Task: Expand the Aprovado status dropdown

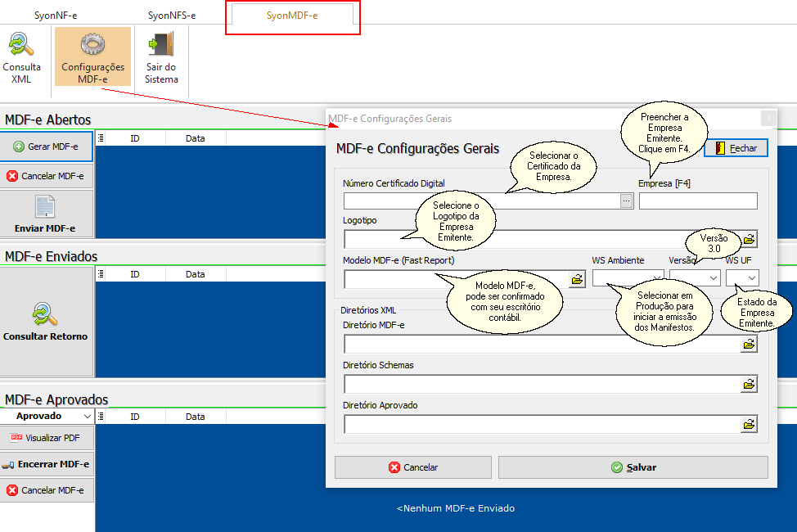Action: [x=88, y=417]
